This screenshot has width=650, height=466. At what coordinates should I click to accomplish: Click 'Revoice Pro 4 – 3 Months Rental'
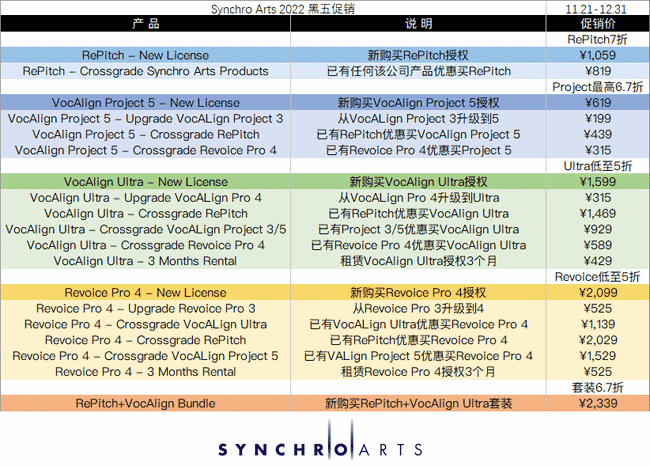(x=146, y=371)
